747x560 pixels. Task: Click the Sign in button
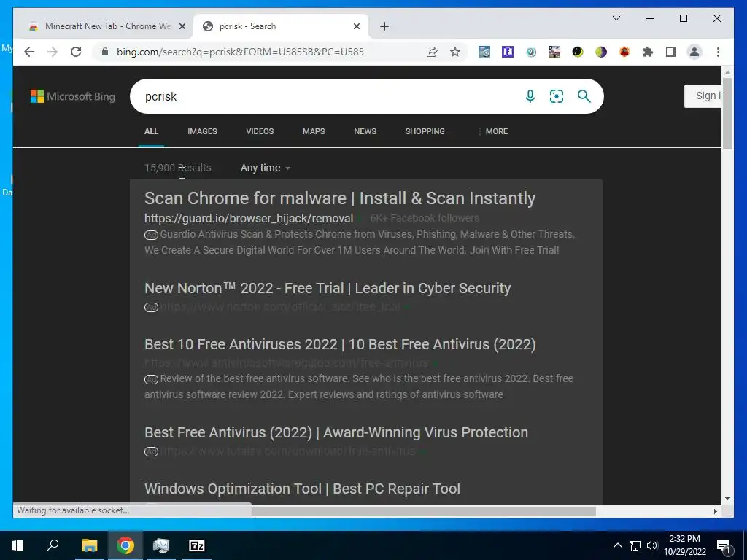coord(703,96)
